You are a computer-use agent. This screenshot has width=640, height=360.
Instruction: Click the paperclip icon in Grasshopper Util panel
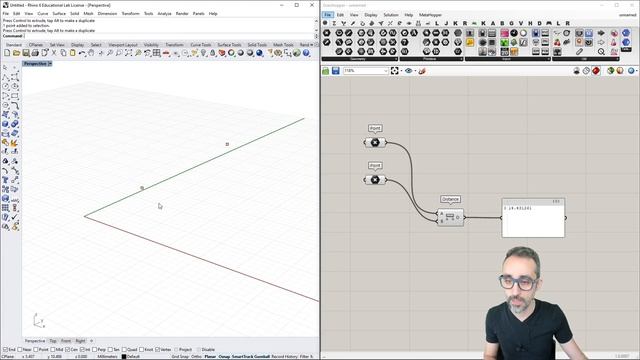[579, 52]
